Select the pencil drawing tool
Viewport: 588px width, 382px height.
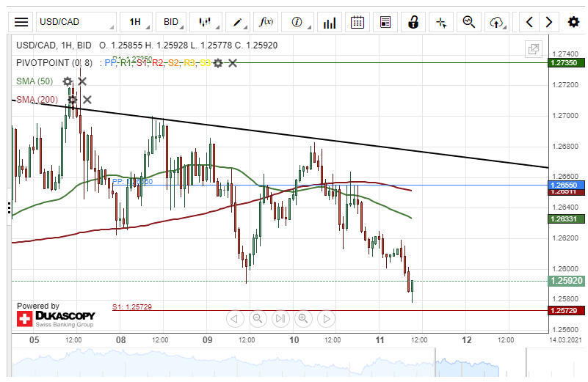pyautogui.click(x=238, y=22)
